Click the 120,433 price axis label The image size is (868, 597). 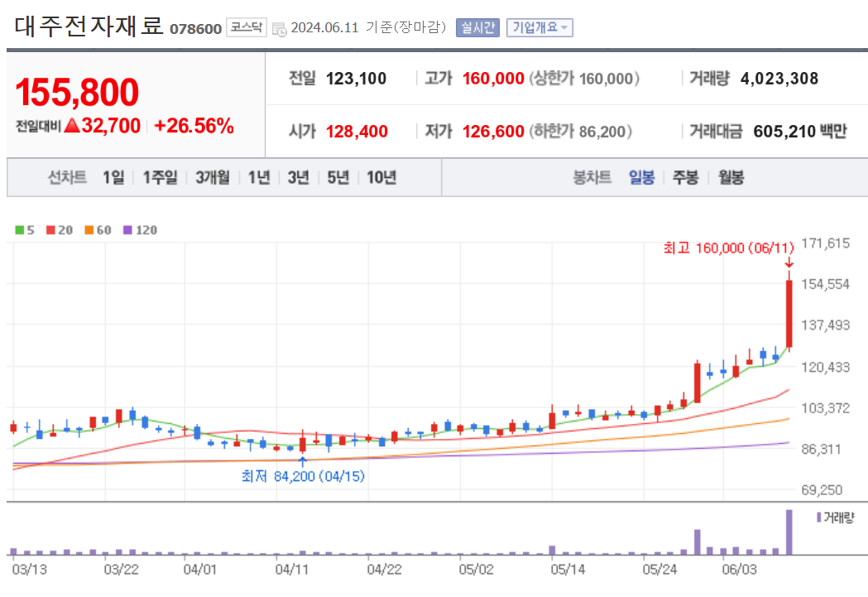click(825, 367)
